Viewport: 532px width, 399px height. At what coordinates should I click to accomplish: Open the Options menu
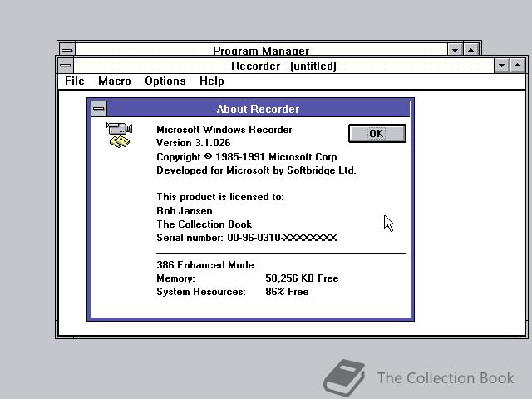click(165, 81)
